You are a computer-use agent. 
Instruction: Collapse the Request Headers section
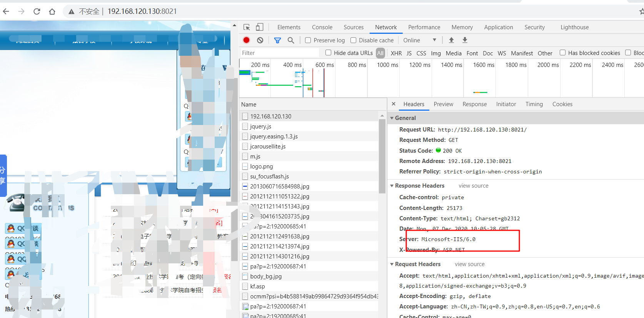[392, 264]
